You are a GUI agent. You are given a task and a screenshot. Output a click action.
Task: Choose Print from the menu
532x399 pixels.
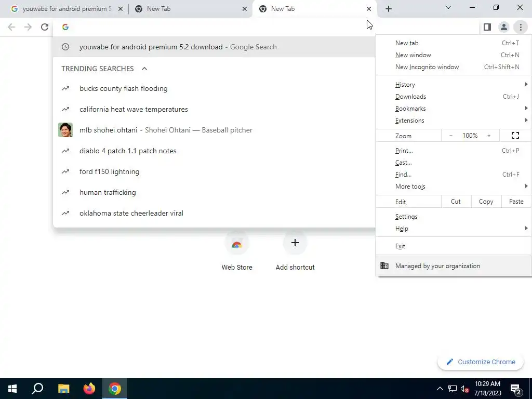(454, 151)
